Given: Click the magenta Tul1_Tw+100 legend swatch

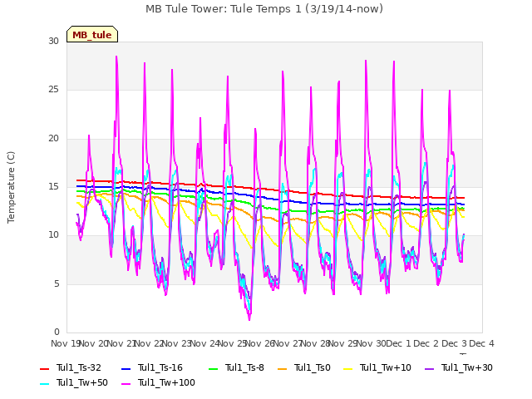Looking at the screenshot, I should click(x=126, y=384).
